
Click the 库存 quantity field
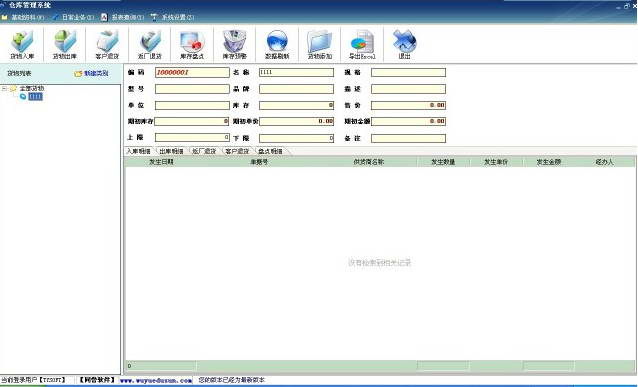[296, 105]
